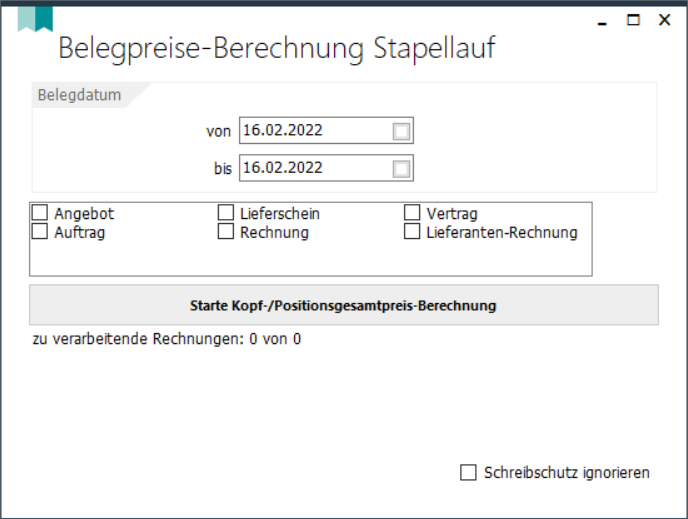The height and width of the screenshot is (519, 688).
Task: Tick the Auftrag checkbox
Action: 40,232
